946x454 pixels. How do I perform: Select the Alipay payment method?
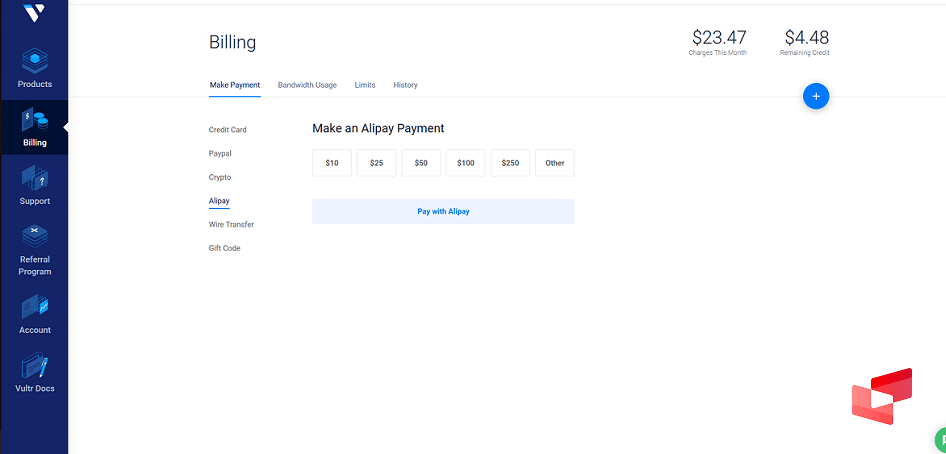point(219,201)
